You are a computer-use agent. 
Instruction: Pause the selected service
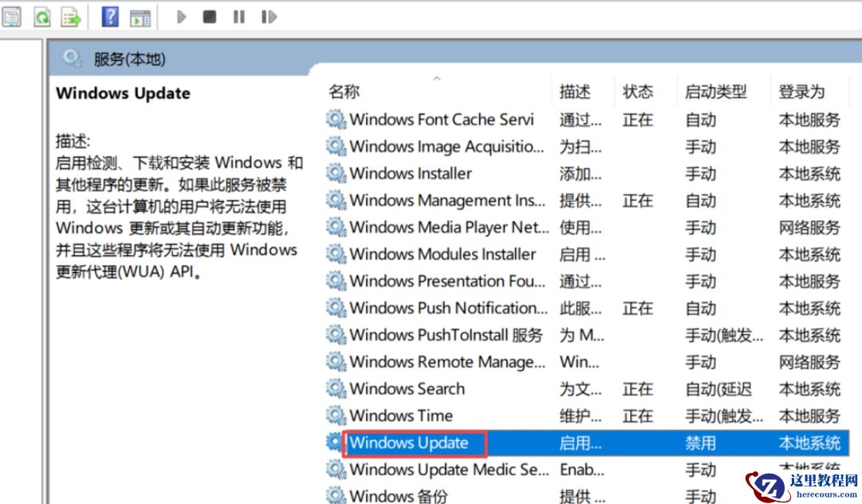tap(238, 16)
